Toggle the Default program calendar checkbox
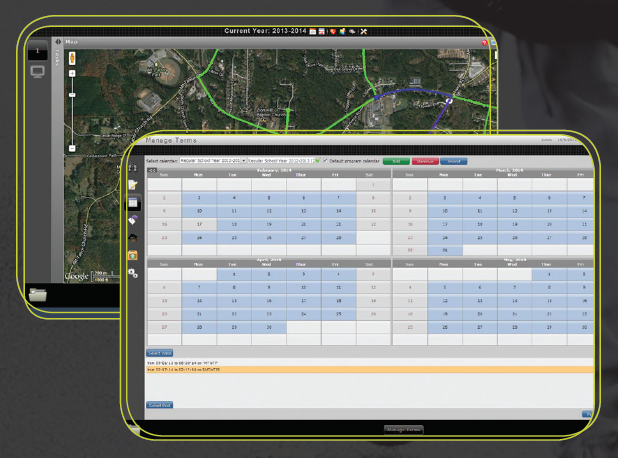Screen dimensions: 618x458 coord(327,160)
